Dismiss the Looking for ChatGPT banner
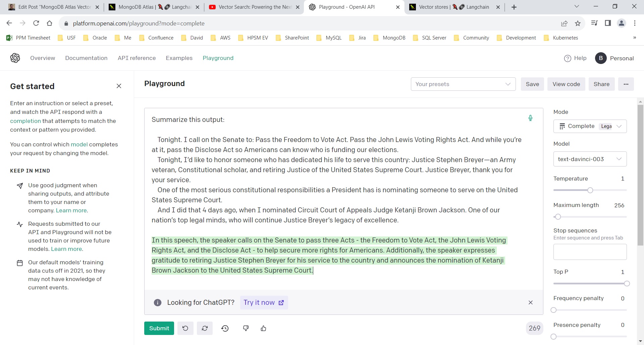 click(531, 302)
